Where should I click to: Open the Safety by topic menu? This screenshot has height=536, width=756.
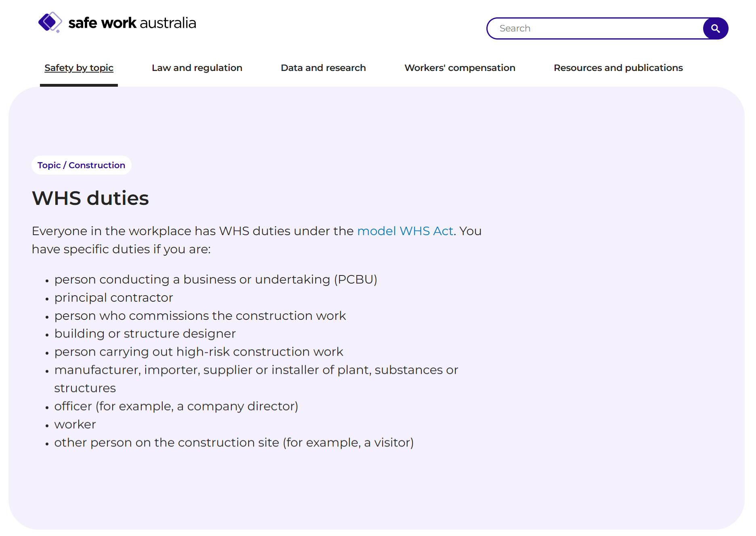[x=79, y=68]
